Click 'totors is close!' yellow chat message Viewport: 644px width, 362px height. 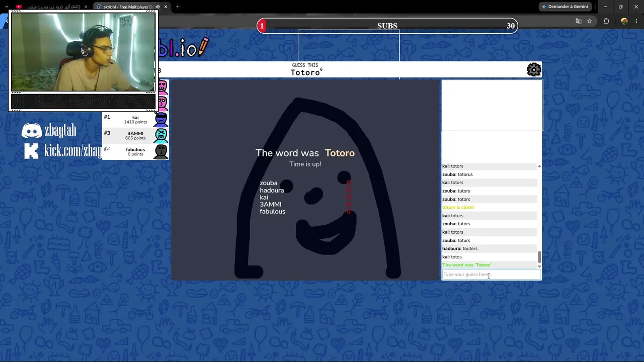[x=458, y=207]
